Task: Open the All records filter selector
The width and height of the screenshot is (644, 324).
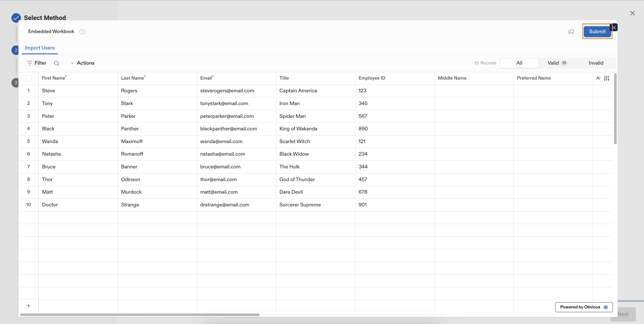Action: coord(519,63)
